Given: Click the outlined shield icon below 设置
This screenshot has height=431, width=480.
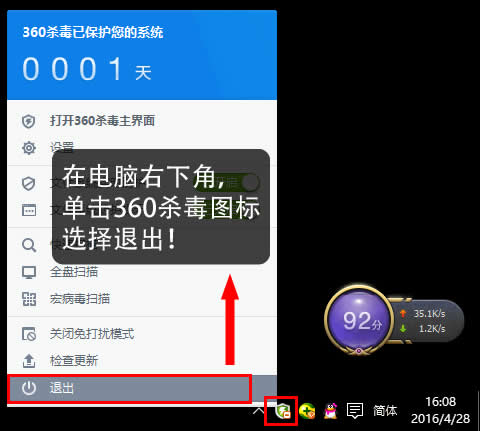Looking at the screenshot, I should click(29, 184).
